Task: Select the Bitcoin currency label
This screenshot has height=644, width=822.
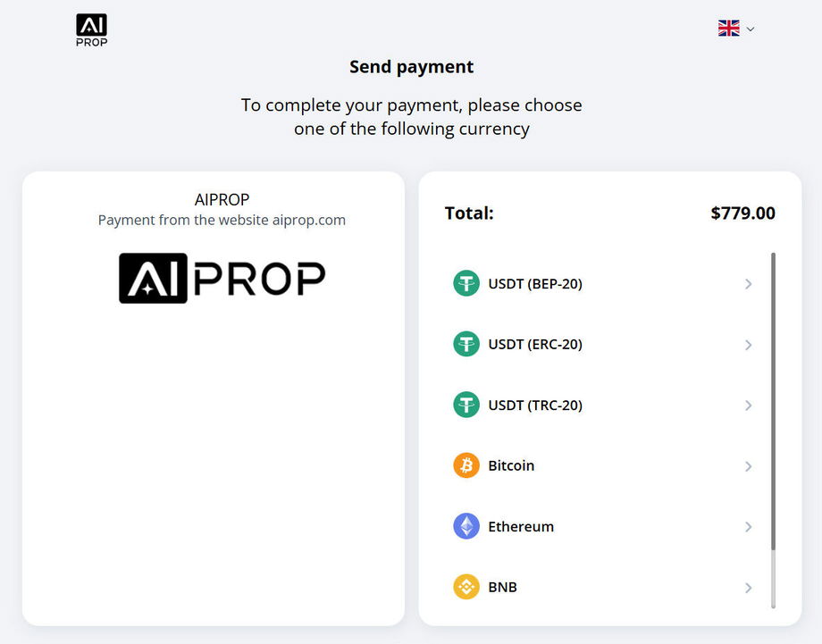Action: pos(511,466)
